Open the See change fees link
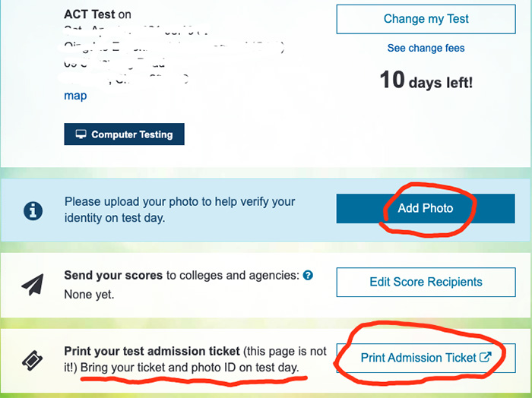 [x=426, y=48]
